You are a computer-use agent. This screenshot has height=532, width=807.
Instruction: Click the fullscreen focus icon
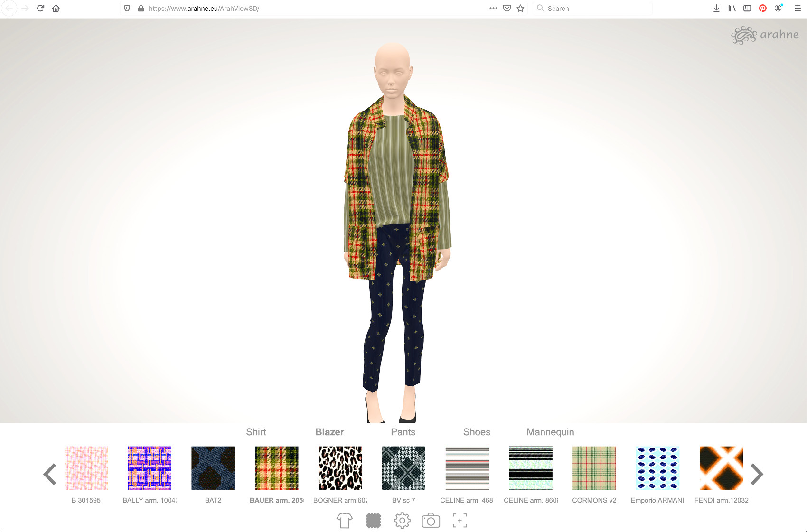point(460,521)
